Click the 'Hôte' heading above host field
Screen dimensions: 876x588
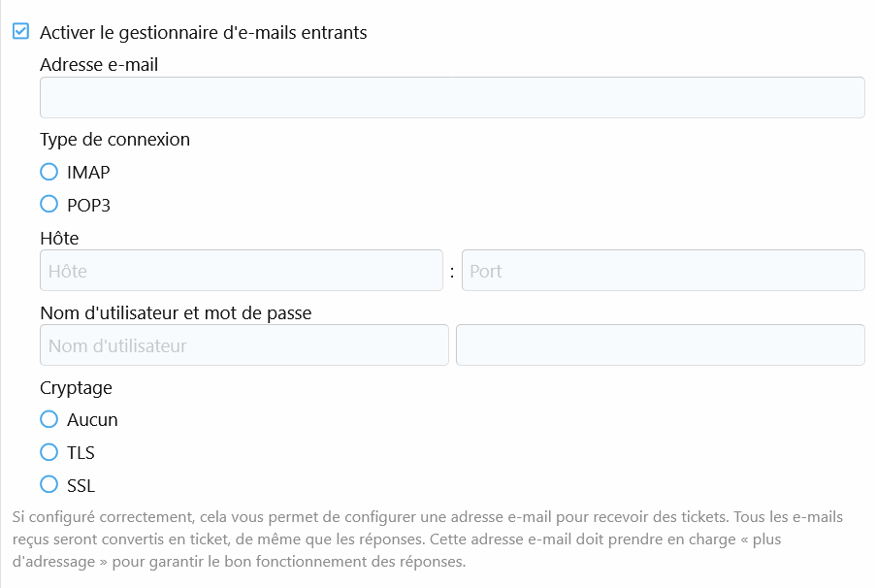coord(59,238)
